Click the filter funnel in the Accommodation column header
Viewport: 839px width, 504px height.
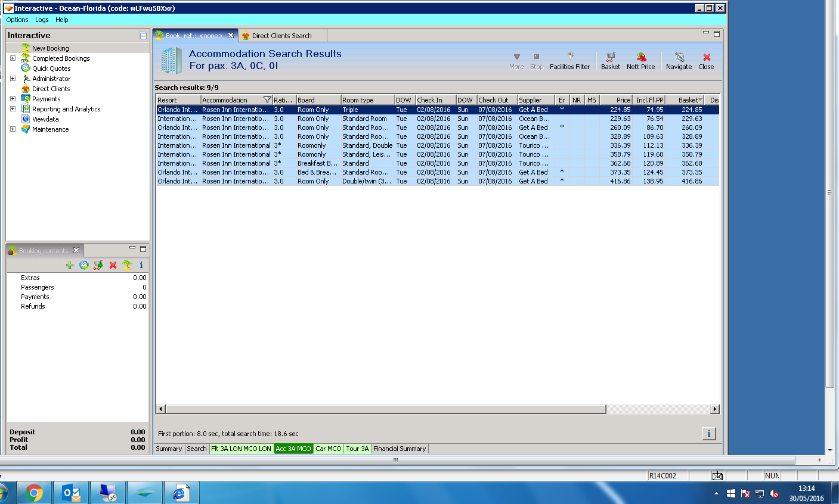(267, 99)
